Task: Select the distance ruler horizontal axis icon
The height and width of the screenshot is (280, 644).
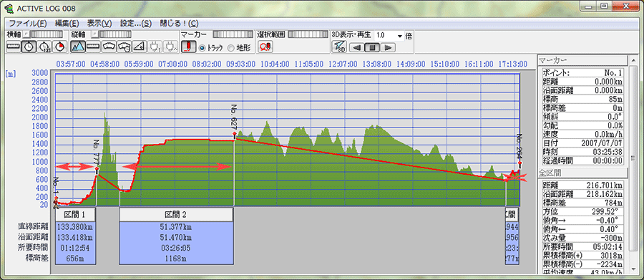Action: tap(13, 47)
